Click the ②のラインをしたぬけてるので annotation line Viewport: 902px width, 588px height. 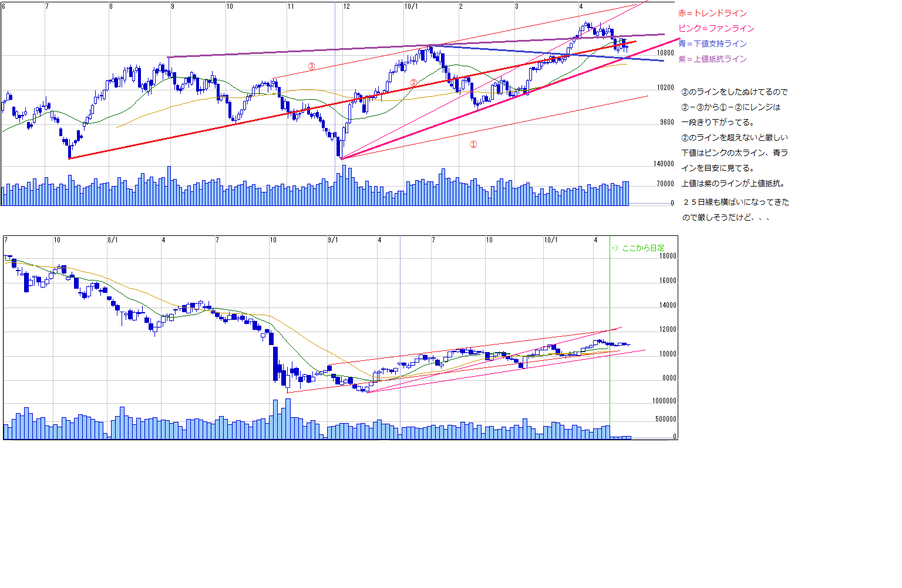[x=734, y=92]
